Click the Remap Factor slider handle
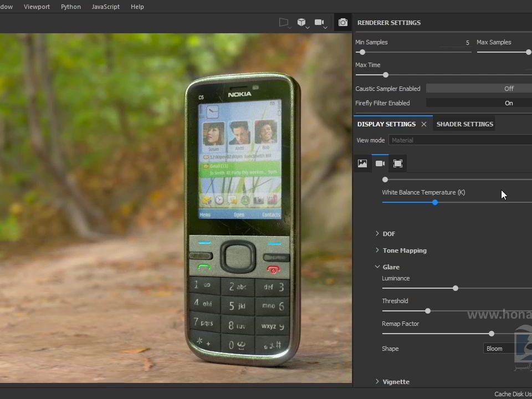 (x=492, y=334)
